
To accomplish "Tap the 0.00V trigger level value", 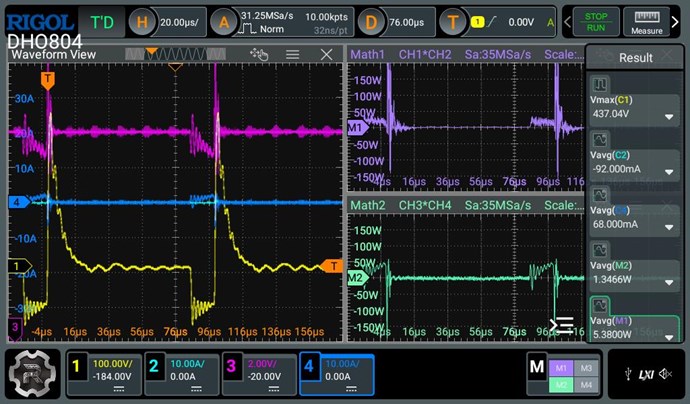I will (521, 22).
